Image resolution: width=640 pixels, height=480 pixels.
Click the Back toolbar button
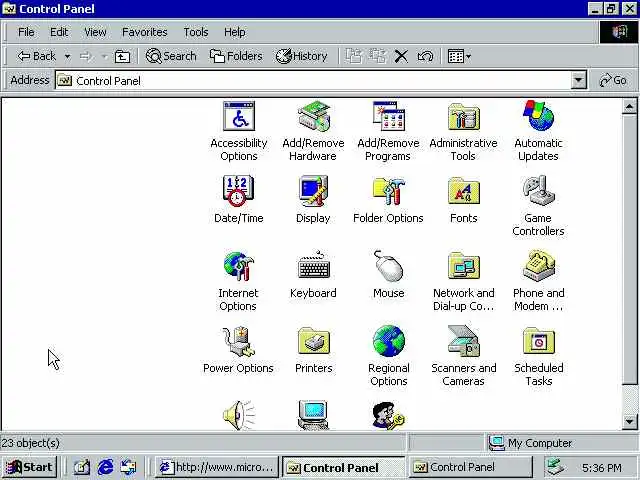[37, 56]
